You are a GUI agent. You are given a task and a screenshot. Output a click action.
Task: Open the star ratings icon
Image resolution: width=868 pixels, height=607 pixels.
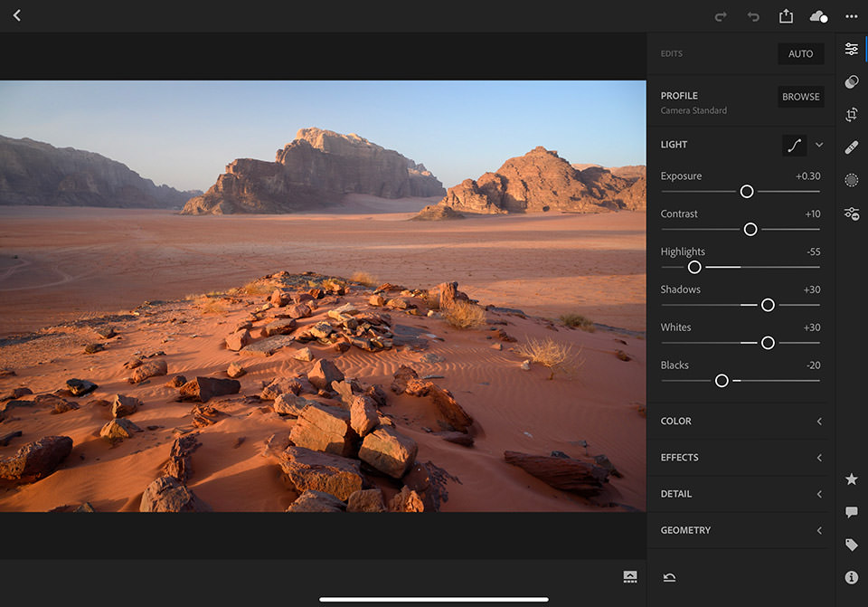(x=851, y=479)
